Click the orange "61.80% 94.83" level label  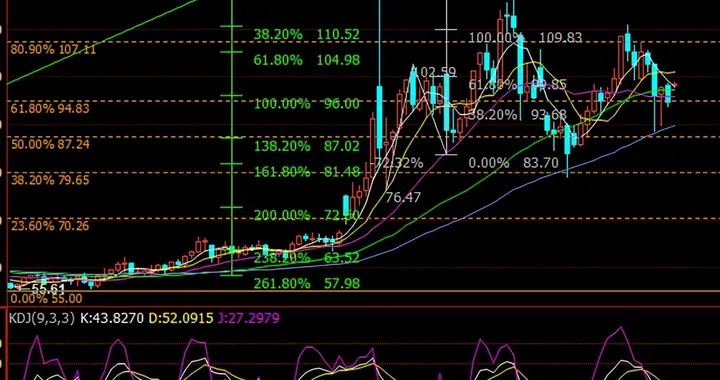(x=50, y=109)
